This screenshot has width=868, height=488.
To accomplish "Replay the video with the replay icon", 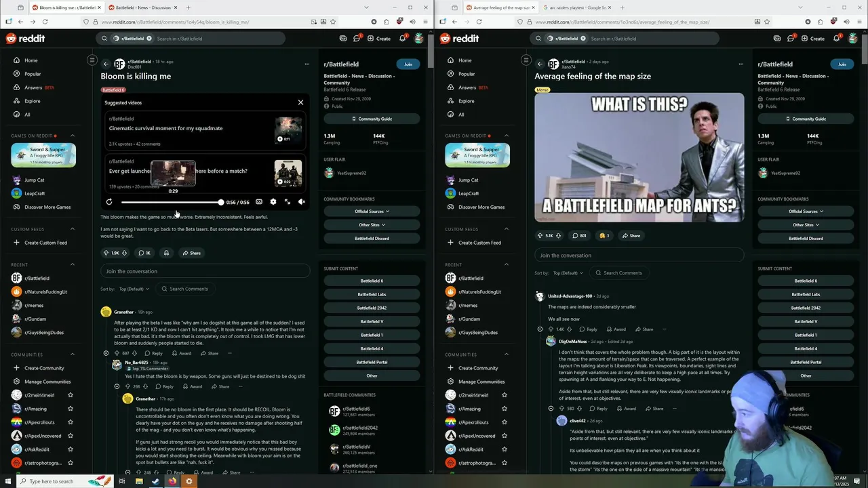I will [109, 202].
